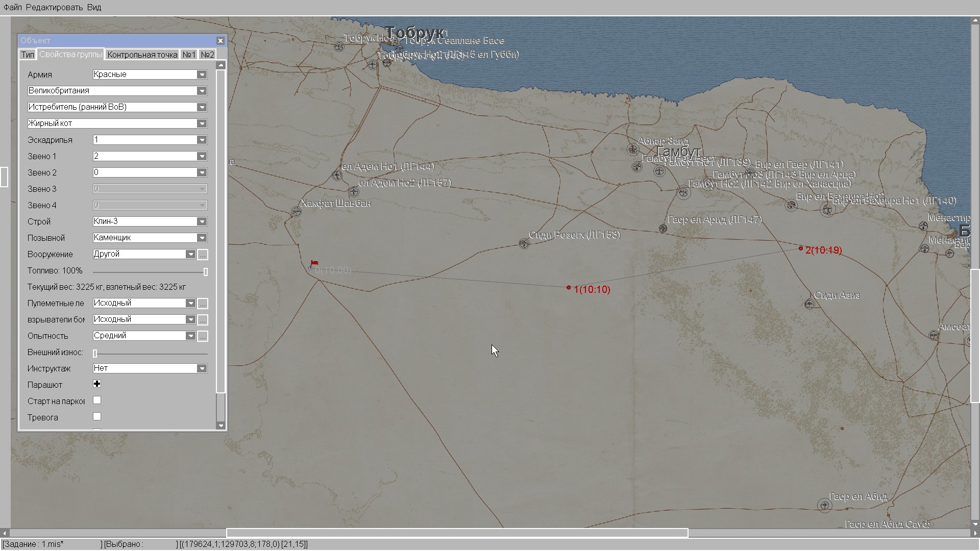Click the ellipsis button next to Опытность
The image size is (980, 551).
[203, 336]
